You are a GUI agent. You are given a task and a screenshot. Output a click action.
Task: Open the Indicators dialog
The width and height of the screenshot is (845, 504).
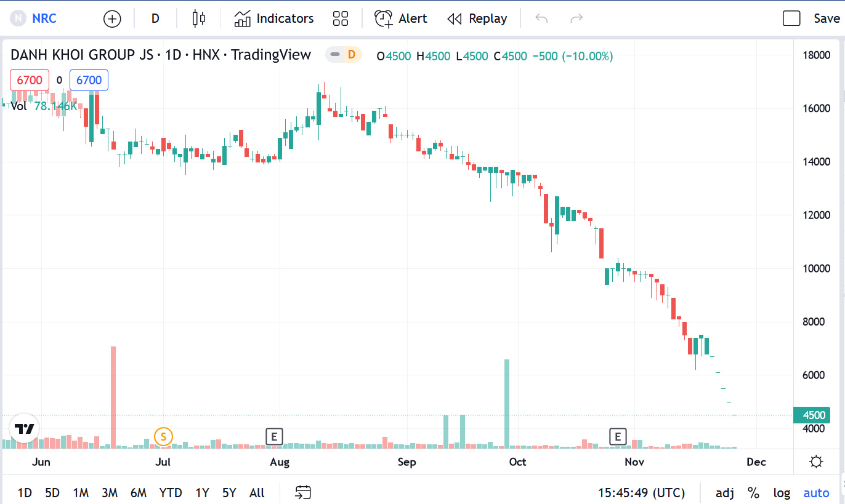(274, 18)
